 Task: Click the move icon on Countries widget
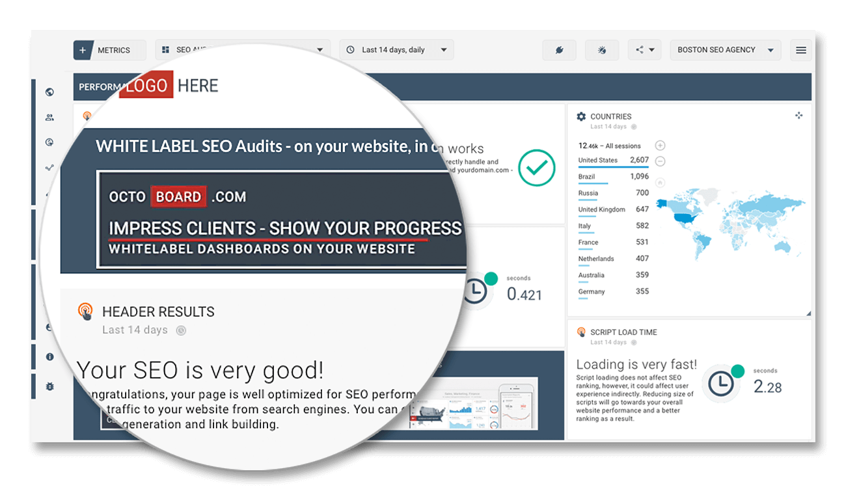click(799, 116)
